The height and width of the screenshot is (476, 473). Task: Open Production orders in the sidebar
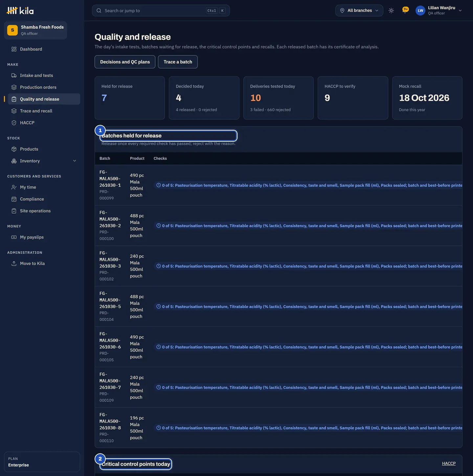44,87
